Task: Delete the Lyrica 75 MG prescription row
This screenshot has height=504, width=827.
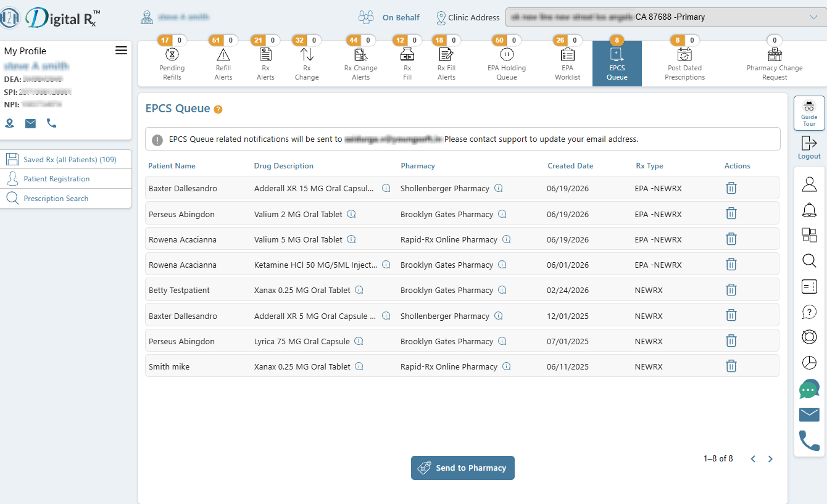Action: tap(731, 341)
